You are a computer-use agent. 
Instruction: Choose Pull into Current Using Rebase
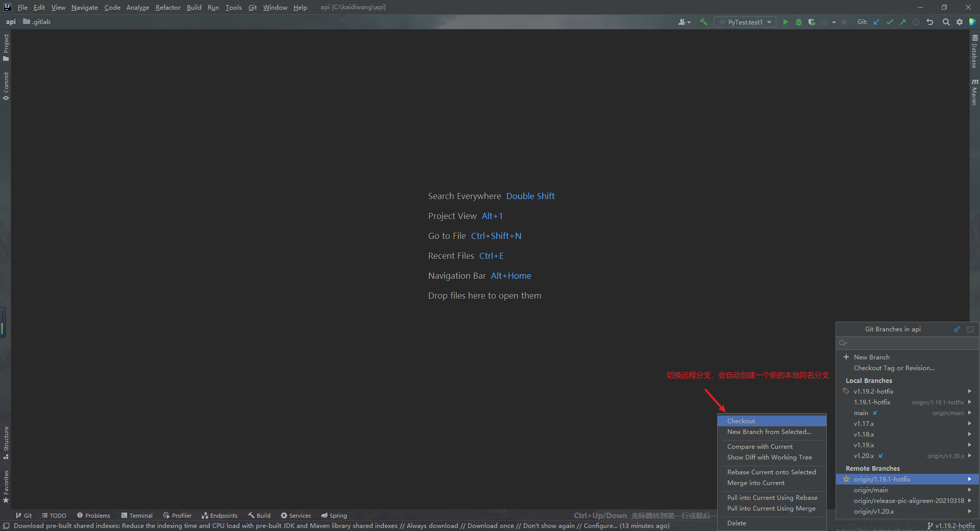pyautogui.click(x=772, y=498)
